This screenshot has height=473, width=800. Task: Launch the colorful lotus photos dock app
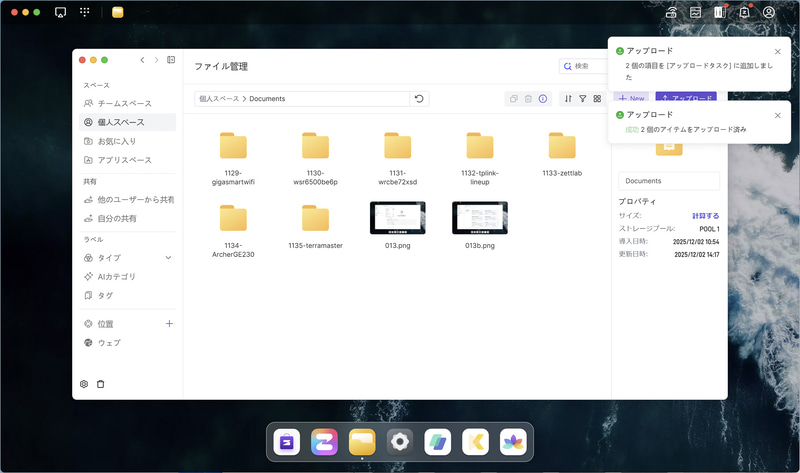click(513, 442)
